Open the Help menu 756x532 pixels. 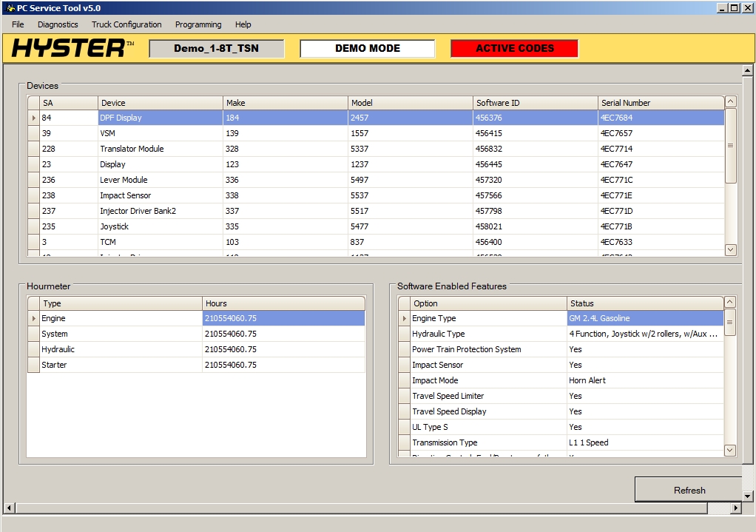243,24
